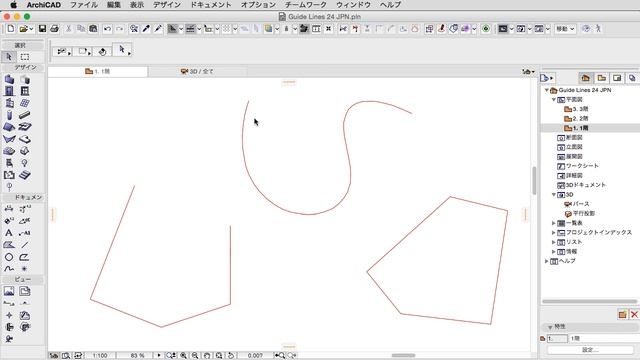
Task: Select the Arrow selection tool in toolbox
Action: (x=9, y=57)
